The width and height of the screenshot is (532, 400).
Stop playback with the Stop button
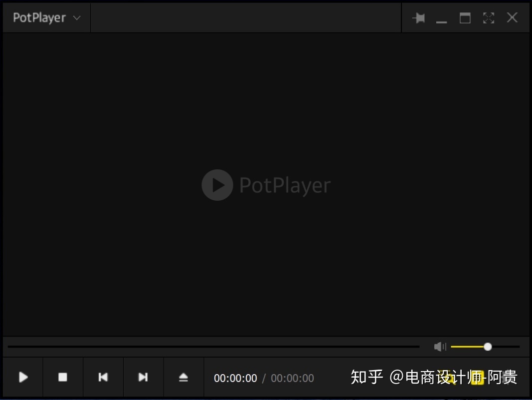point(63,377)
